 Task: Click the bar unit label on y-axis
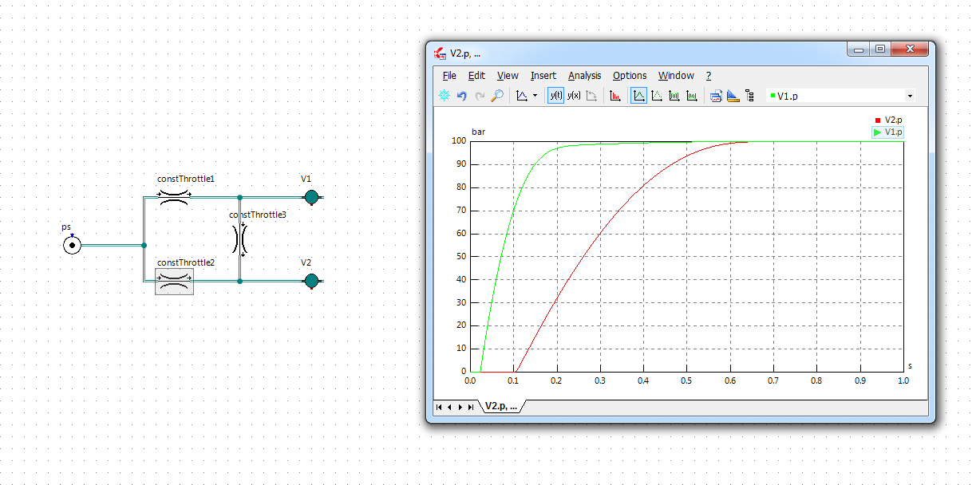(478, 132)
